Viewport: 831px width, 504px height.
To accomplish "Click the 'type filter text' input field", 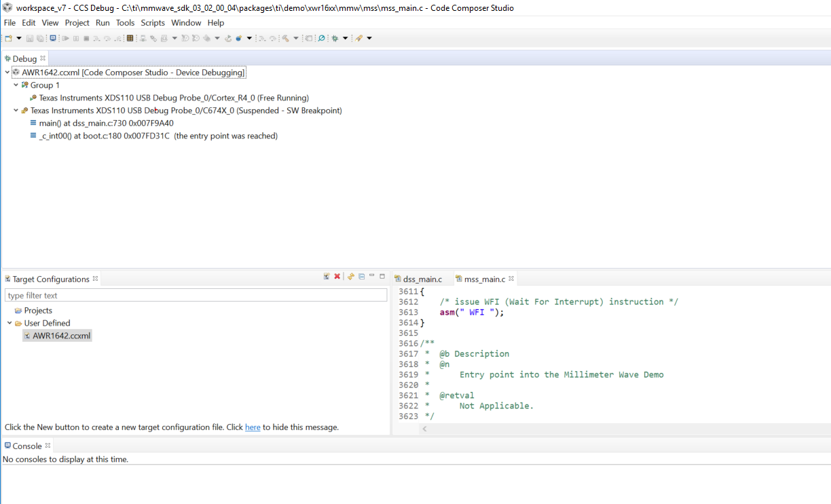I will coord(196,295).
